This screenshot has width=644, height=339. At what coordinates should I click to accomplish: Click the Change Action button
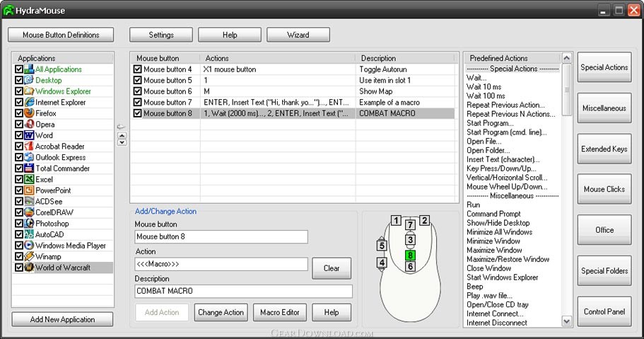coord(221,312)
